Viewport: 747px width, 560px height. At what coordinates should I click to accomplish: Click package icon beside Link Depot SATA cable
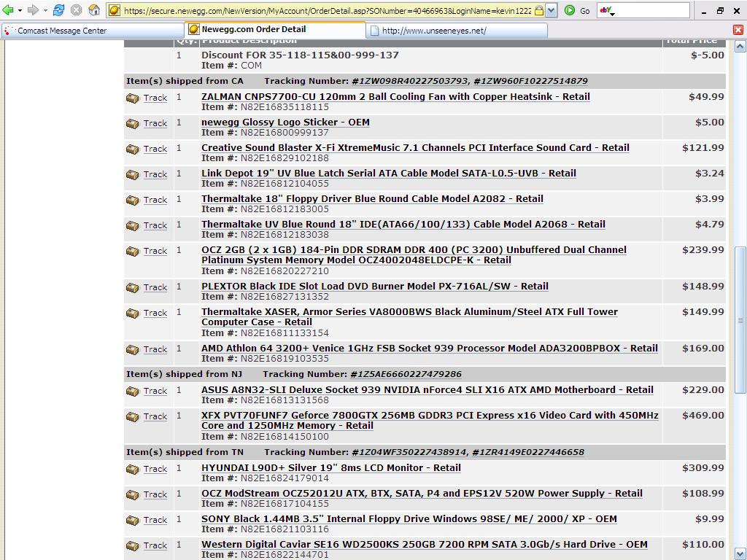click(133, 175)
